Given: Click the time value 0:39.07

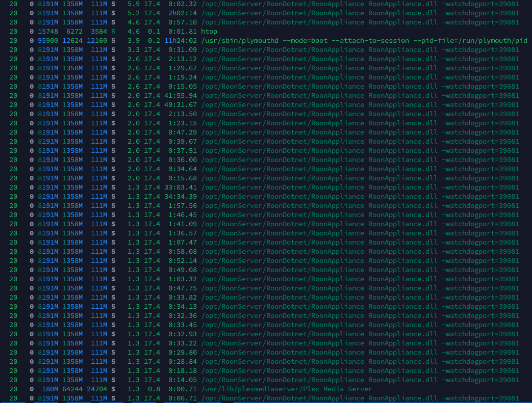Looking at the screenshot, I should coord(183,141).
